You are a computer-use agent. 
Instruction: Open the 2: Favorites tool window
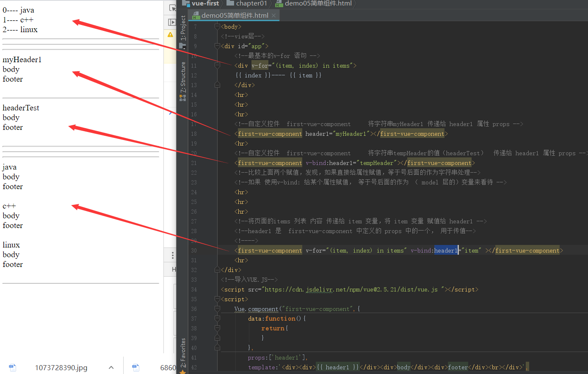(x=183, y=353)
